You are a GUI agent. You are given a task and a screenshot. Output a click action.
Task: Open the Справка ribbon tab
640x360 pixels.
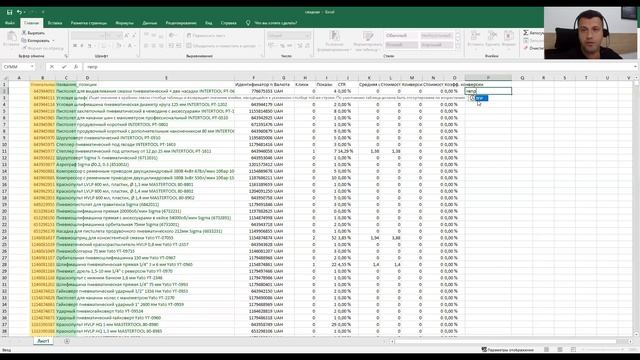[229, 23]
